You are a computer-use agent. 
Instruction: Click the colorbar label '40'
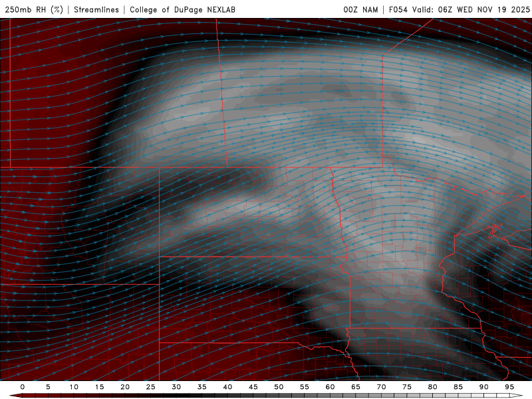coord(227,387)
